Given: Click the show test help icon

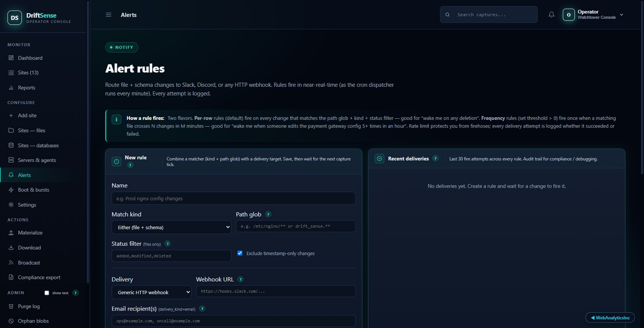Looking at the screenshot, I should click(75, 293).
